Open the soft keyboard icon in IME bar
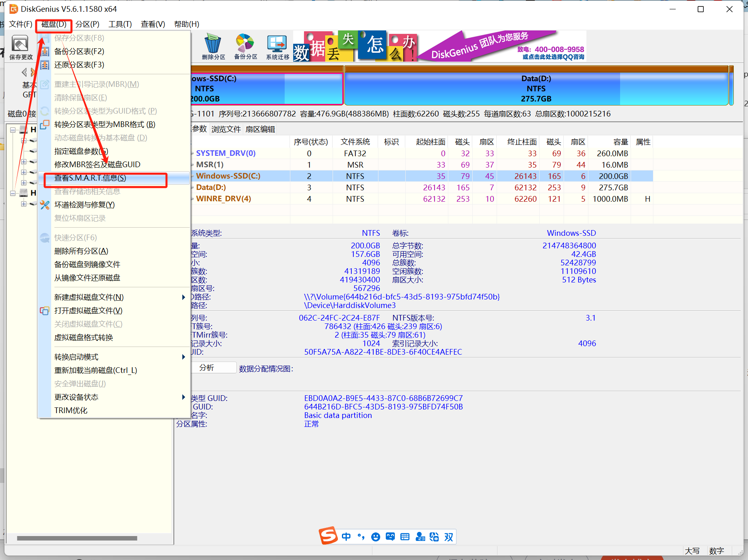The height and width of the screenshot is (560, 748). coord(405,537)
